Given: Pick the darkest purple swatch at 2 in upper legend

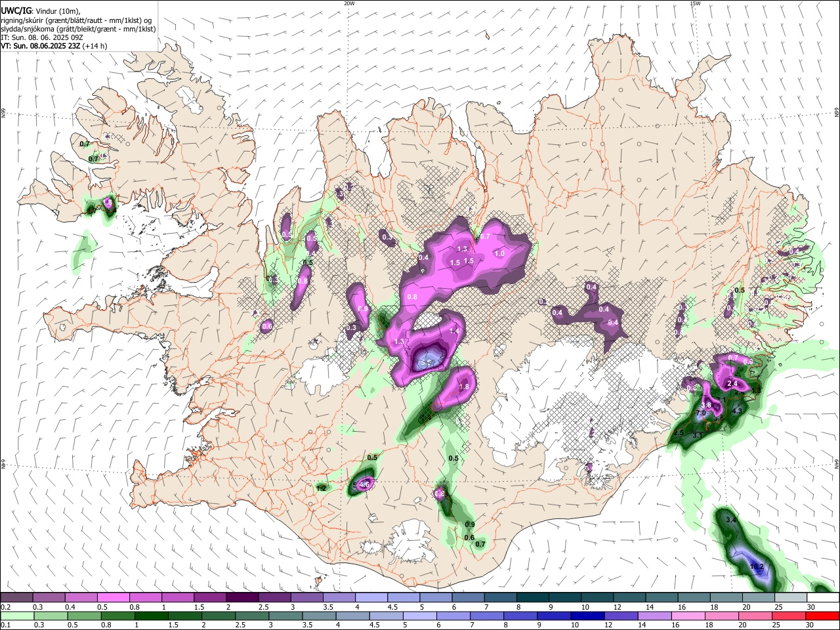Looking at the screenshot, I should [242, 598].
